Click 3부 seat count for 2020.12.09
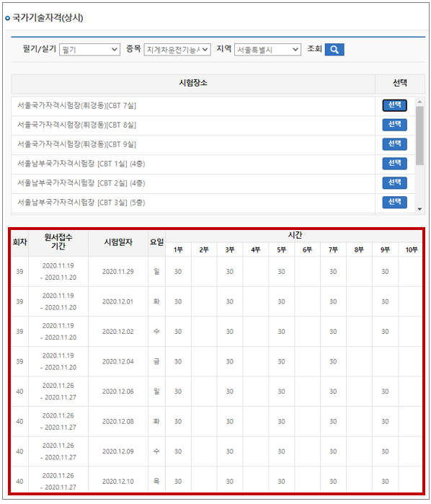 pyautogui.click(x=229, y=451)
